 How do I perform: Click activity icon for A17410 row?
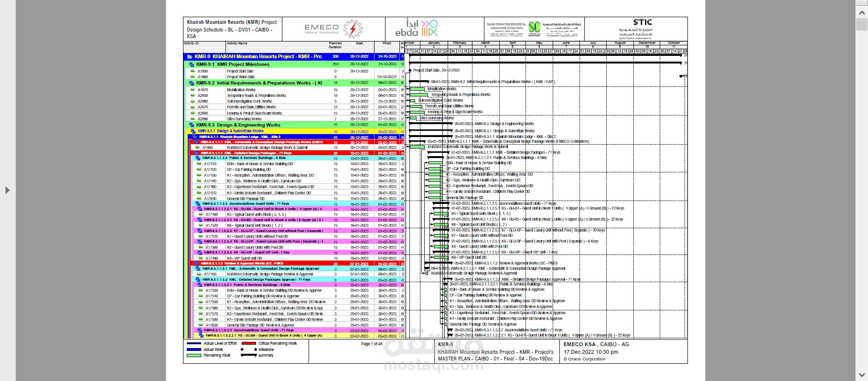point(199,164)
